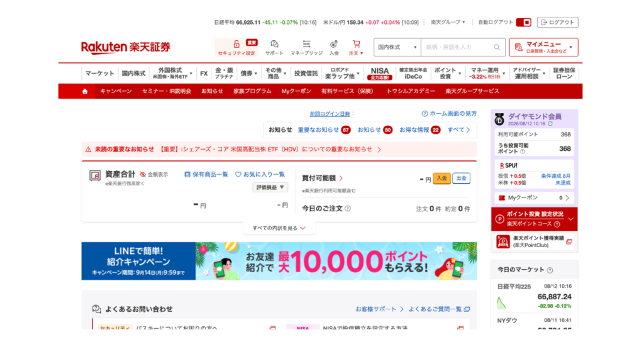
Task: Open お知らせ link with 80 badge
Action: [369, 130]
